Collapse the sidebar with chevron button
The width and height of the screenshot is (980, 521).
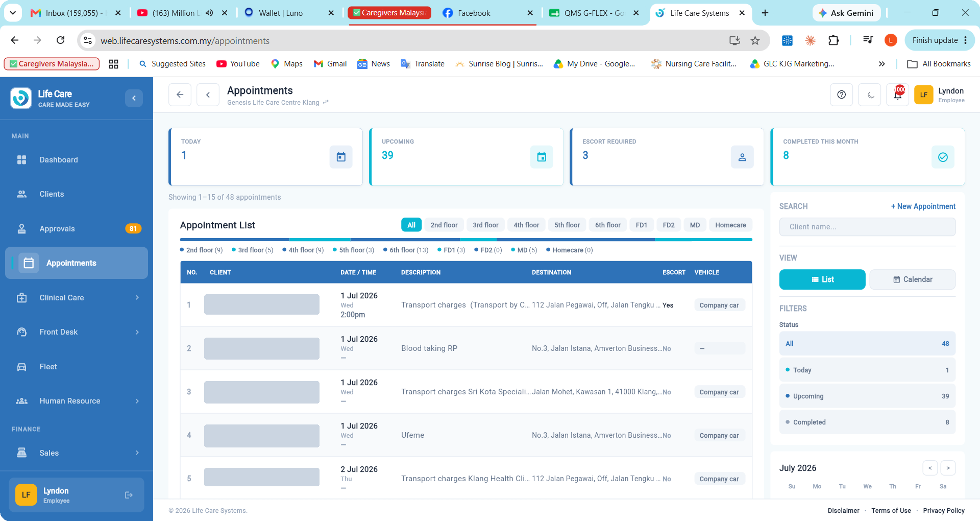pyautogui.click(x=134, y=98)
